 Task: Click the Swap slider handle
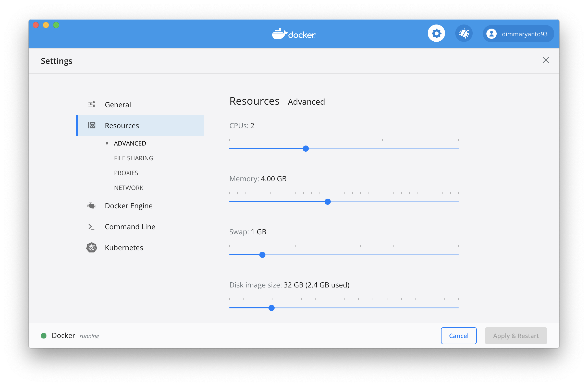click(262, 255)
